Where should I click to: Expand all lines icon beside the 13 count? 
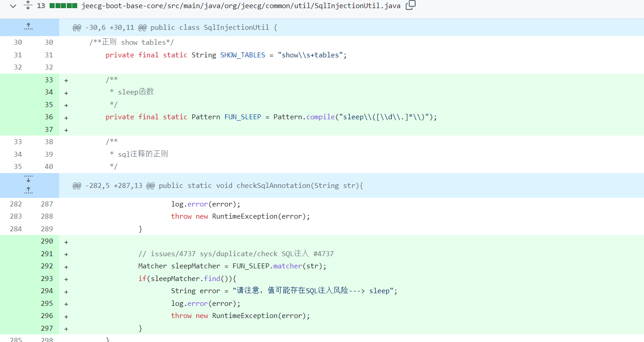coord(28,5)
